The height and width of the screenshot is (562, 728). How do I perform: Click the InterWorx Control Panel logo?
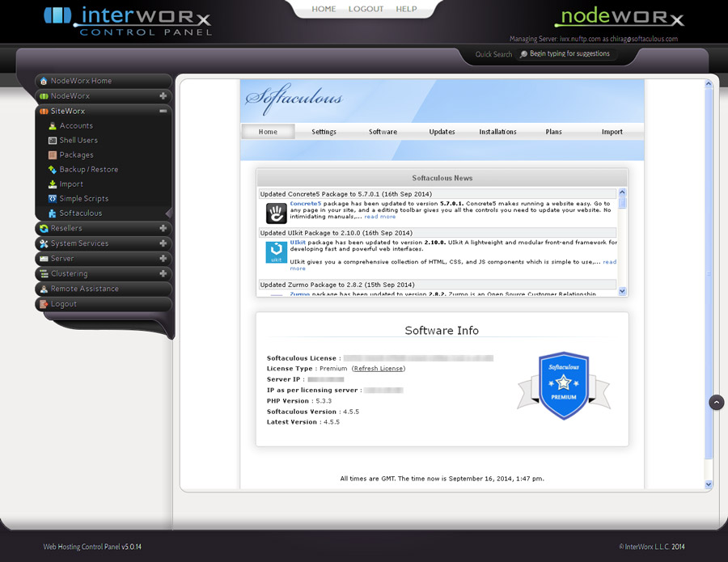(128, 21)
